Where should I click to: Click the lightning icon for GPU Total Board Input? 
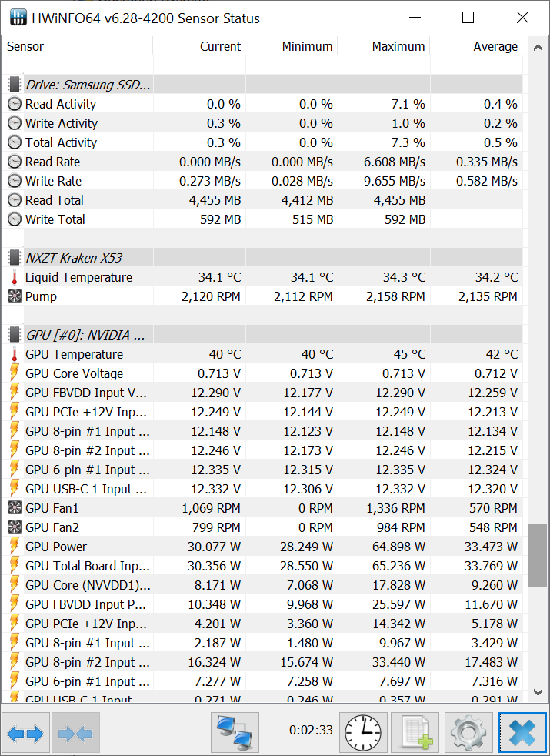(x=15, y=566)
